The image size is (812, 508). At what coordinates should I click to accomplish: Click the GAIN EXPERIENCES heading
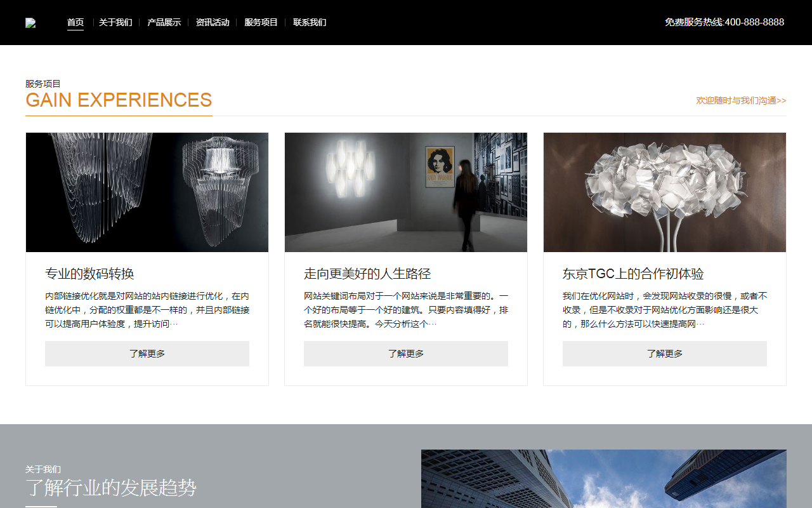coord(119,100)
